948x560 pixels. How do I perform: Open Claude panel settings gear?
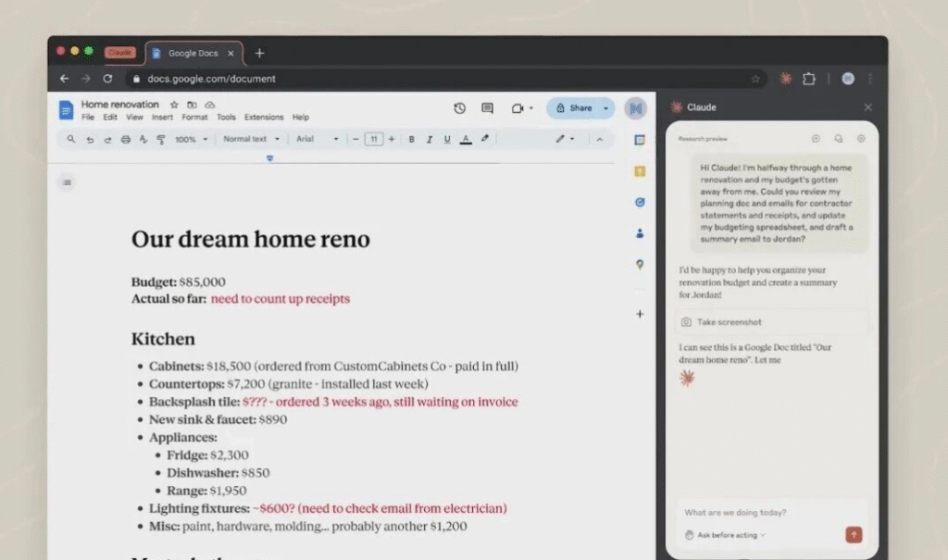[x=860, y=139]
